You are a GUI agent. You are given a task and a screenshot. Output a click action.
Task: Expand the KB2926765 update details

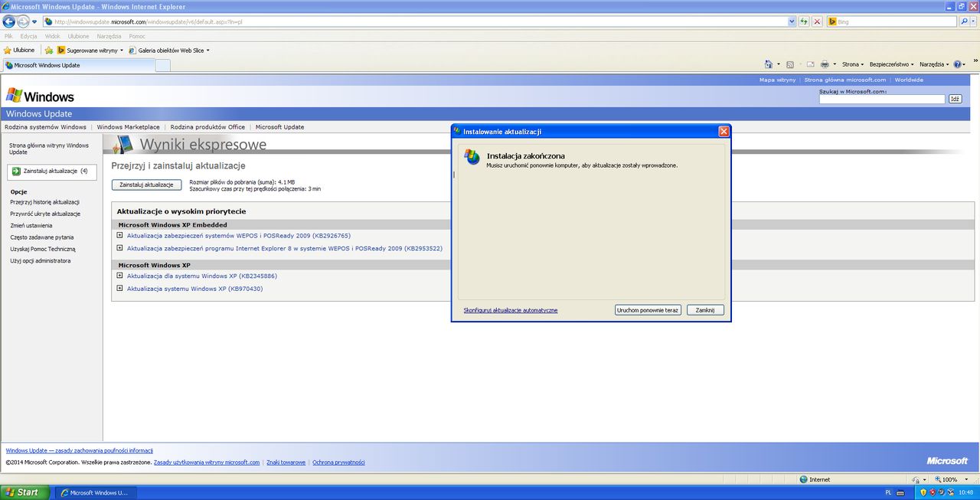coord(120,235)
